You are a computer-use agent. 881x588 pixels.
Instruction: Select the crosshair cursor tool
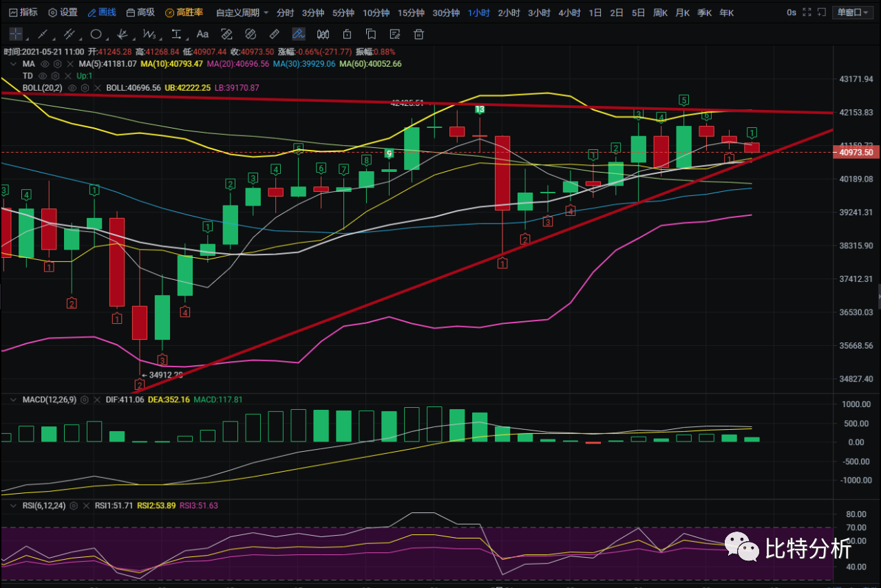pos(16,34)
